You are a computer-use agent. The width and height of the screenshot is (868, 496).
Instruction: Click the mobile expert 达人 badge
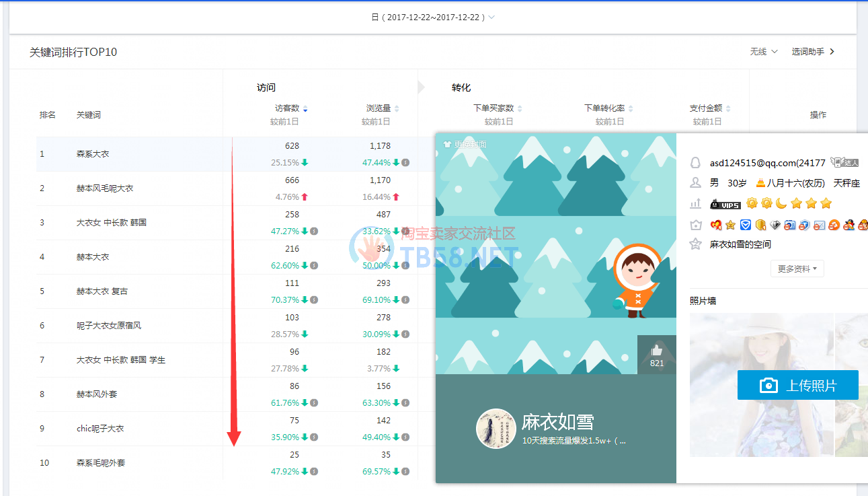click(x=844, y=162)
